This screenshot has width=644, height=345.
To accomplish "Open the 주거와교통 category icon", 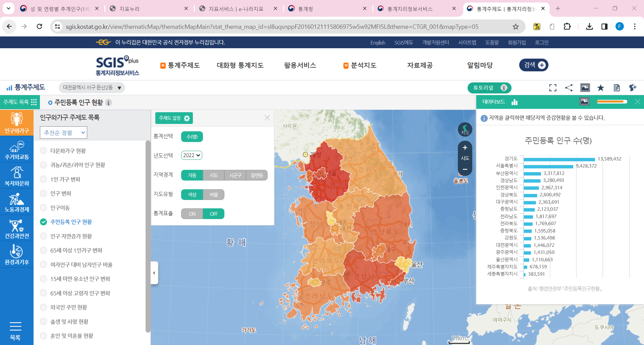I will pyautogui.click(x=17, y=149).
